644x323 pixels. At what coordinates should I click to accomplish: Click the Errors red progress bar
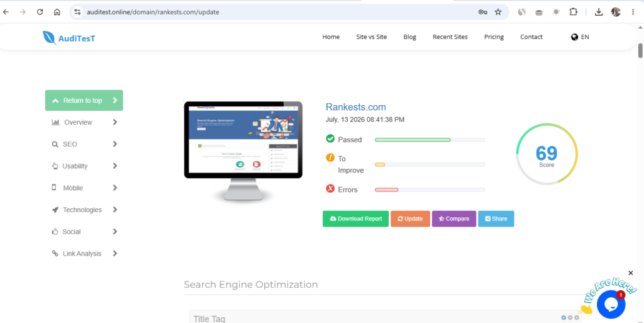pyautogui.click(x=430, y=190)
